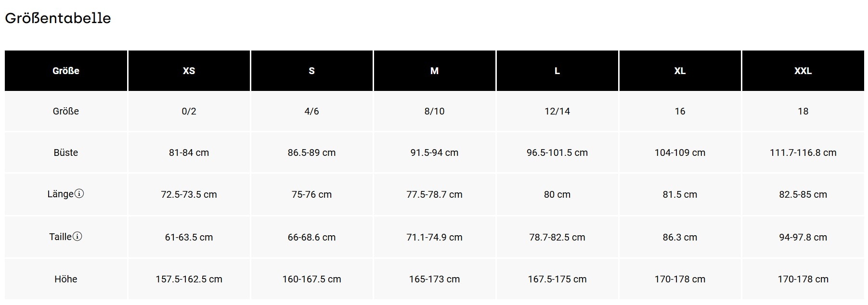Select the S size column header

311,71
